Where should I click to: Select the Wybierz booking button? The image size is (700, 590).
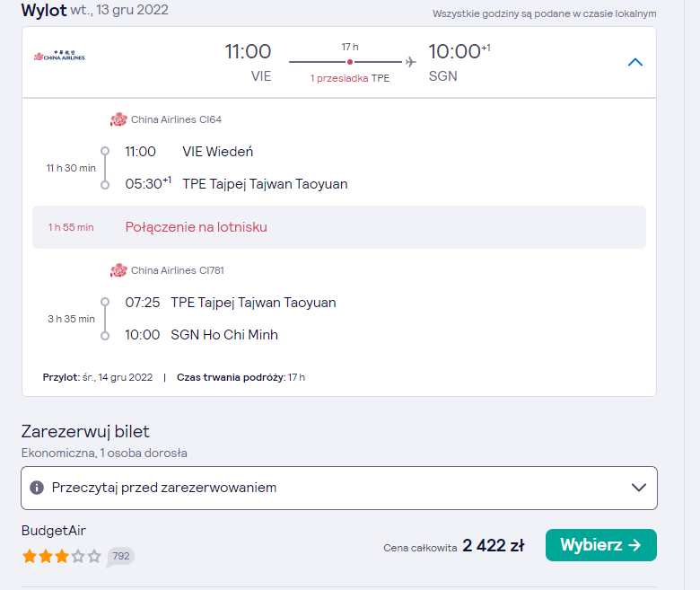[x=601, y=545]
